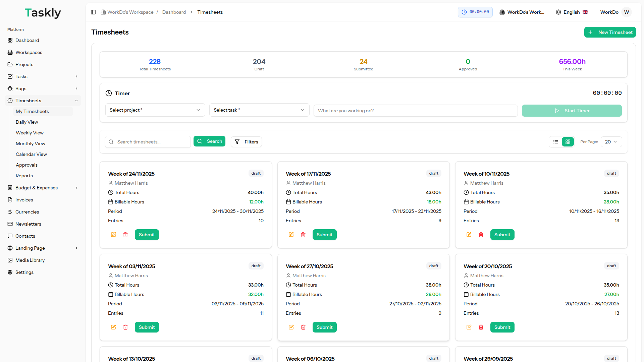Image resolution: width=644 pixels, height=362 pixels.
Task: Click the W user avatar
Action: pos(626,12)
